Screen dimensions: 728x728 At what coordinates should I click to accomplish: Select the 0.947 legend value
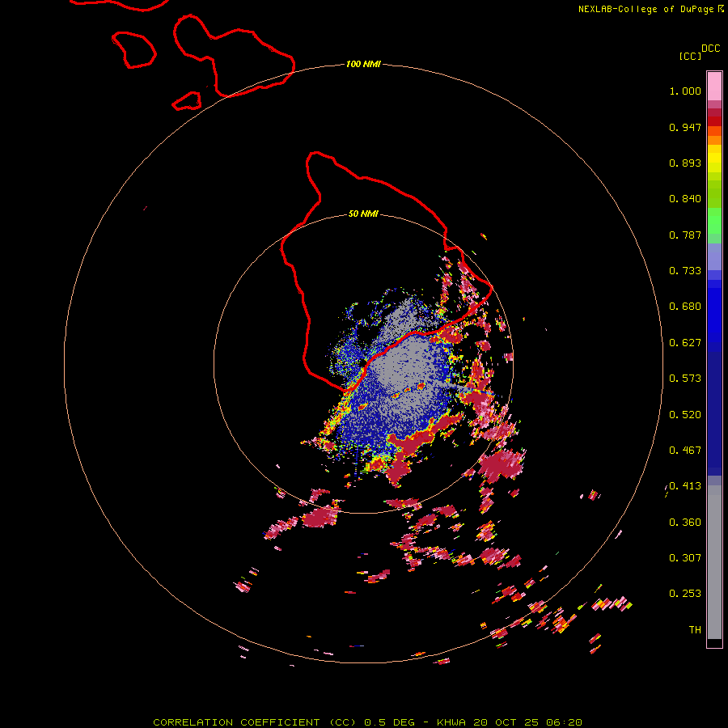pos(685,127)
